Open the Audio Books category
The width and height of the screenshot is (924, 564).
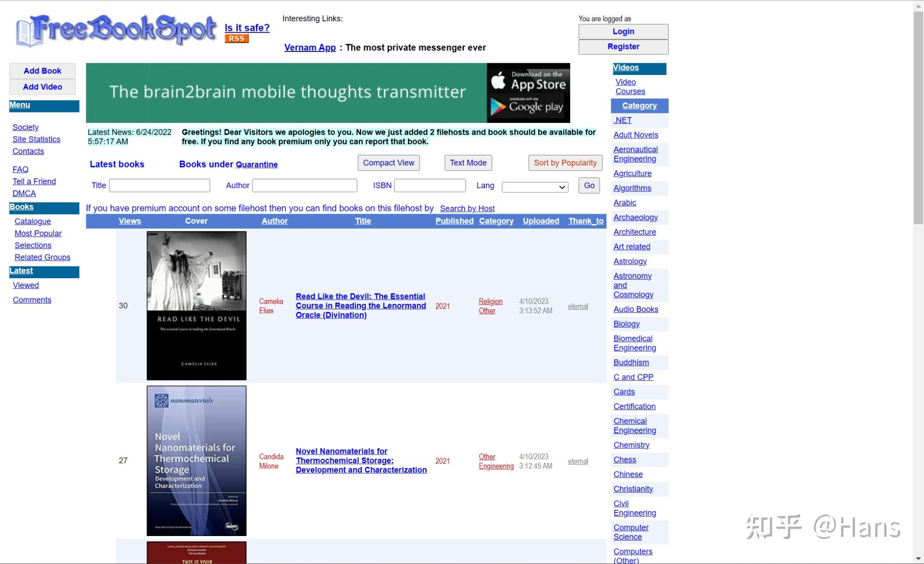pyautogui.click(x=635, y=309)
